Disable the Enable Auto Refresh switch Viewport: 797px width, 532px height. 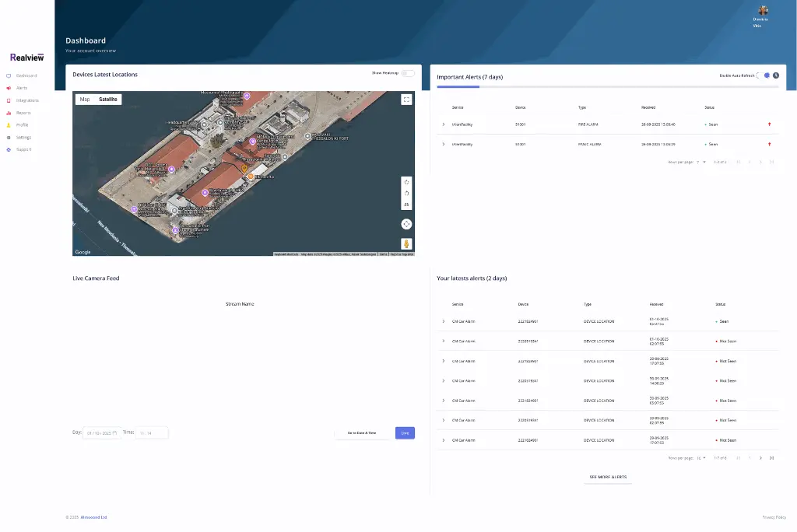[x=764, y=75]
